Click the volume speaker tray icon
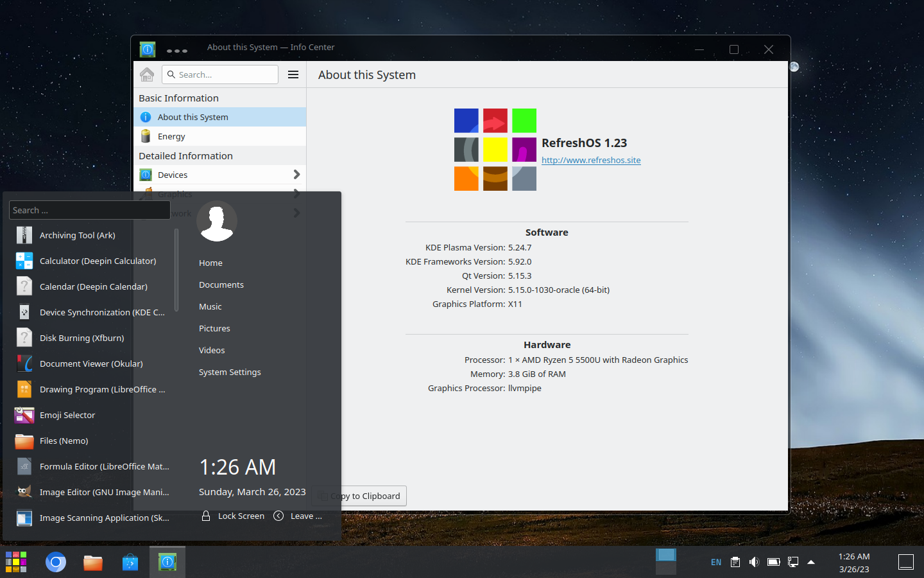 point(755,562)
